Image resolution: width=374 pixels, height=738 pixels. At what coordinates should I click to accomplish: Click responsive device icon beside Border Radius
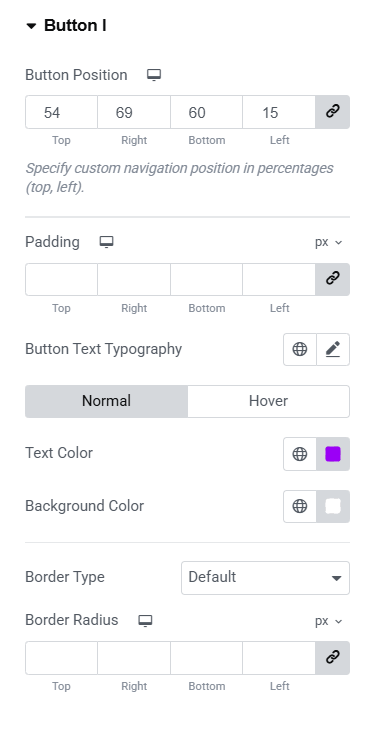click(x=145, y=620)
